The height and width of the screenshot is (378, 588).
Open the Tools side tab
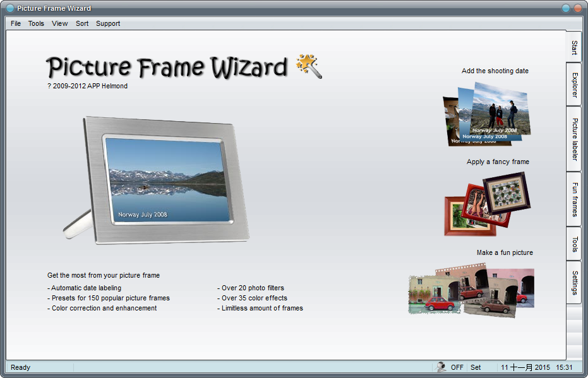(x=573, y=242)
